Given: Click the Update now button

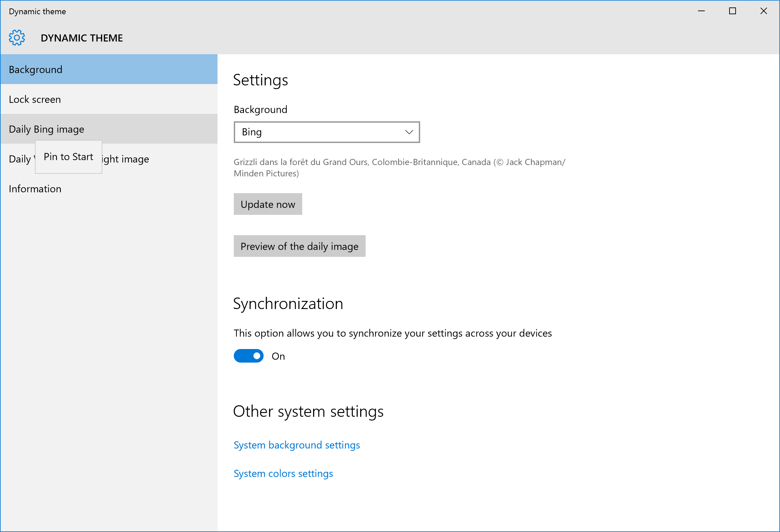Looking at the screenshot, I should click(x=267, y=204).
